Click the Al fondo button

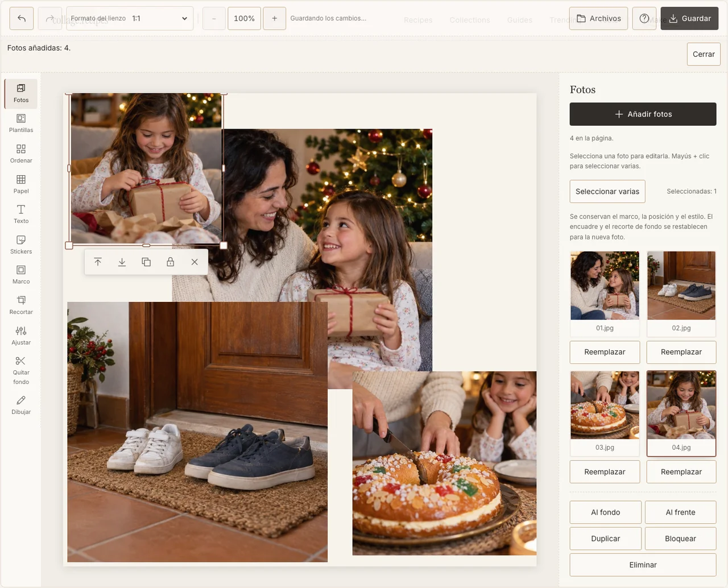(x=606, y=512)
